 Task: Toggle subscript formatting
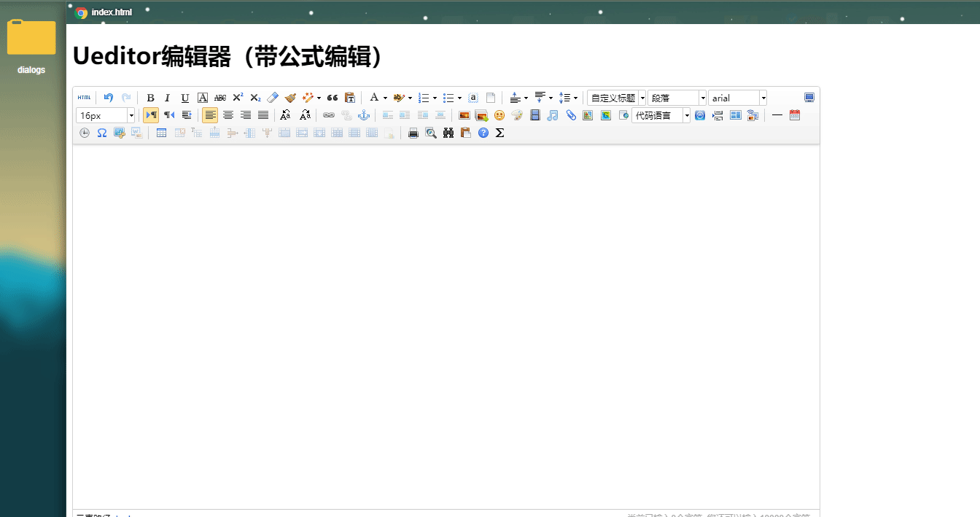coord(255,98)
